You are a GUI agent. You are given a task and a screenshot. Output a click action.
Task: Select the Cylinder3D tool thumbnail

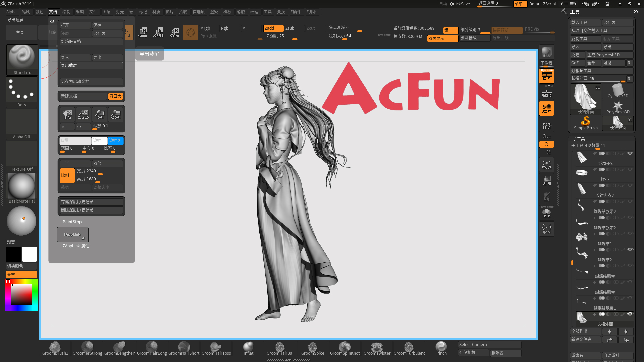pos(618,91)
